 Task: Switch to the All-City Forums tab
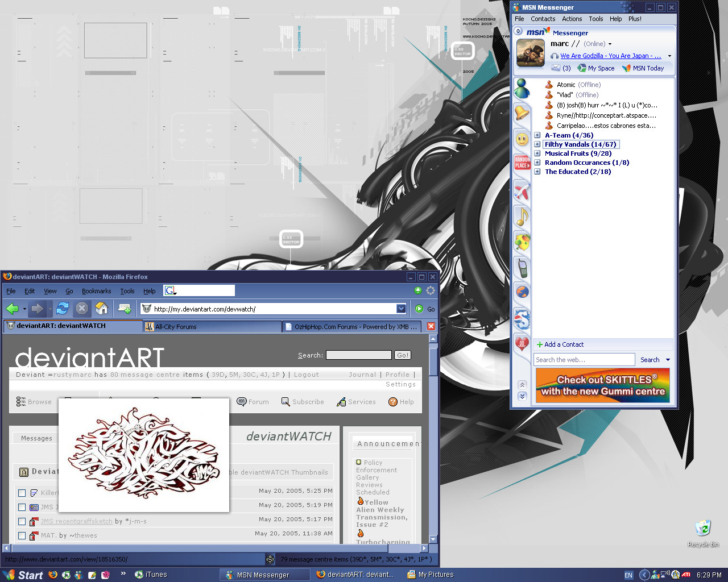tap(212, 327)
